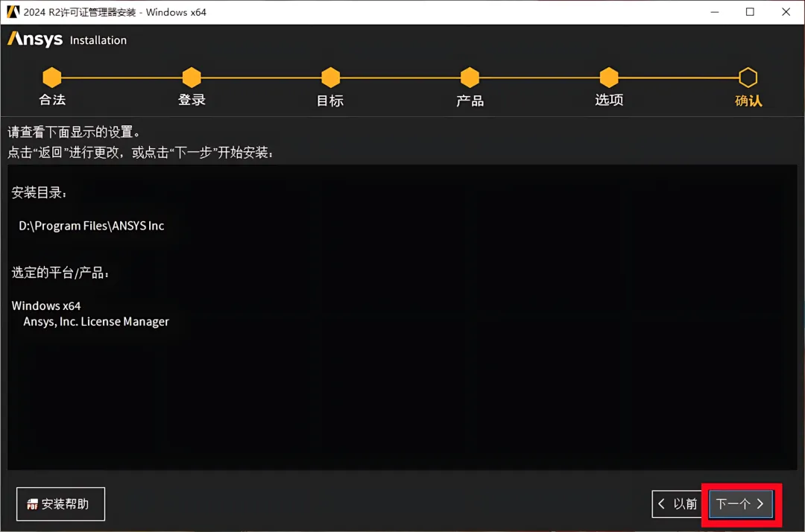Click the 安装目录 heading text
The image size is (805, 532).
[x=39, y=192]
